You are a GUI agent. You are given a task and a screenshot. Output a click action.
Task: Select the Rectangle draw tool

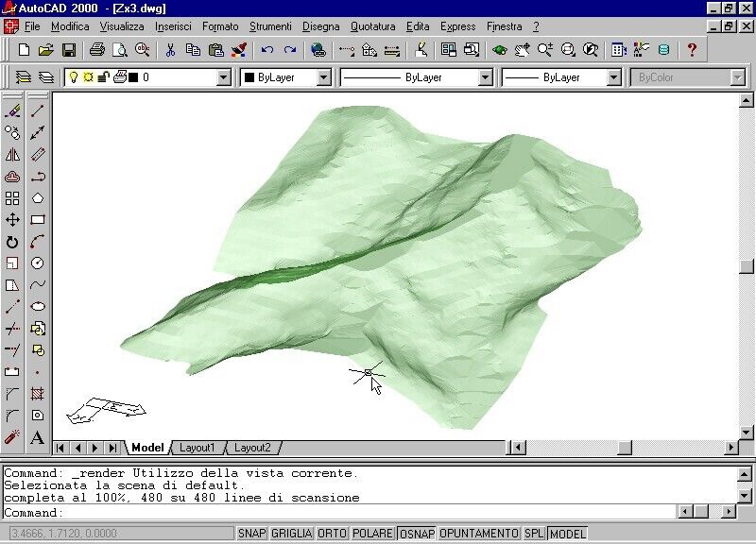tap(38, 220)
